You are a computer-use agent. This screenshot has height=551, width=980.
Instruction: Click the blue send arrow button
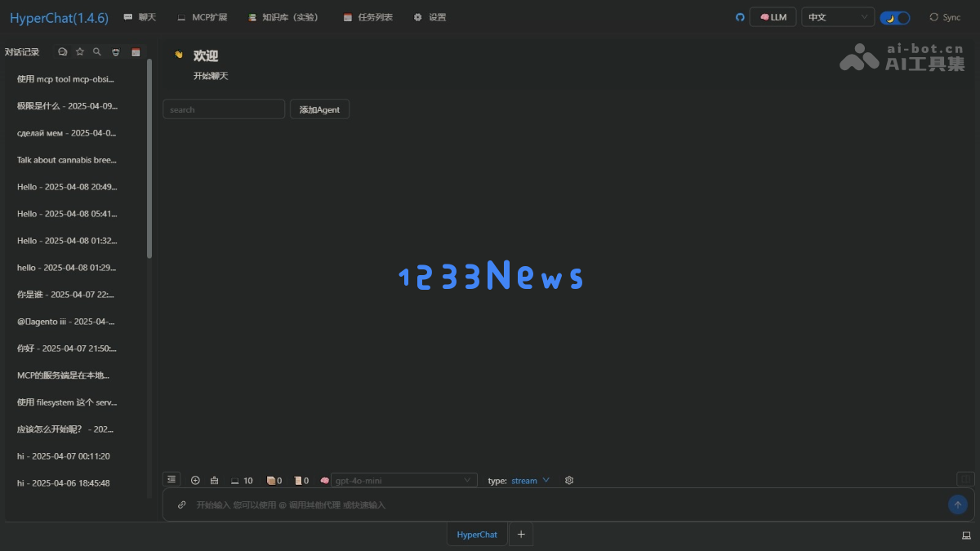tap(958, 504)
